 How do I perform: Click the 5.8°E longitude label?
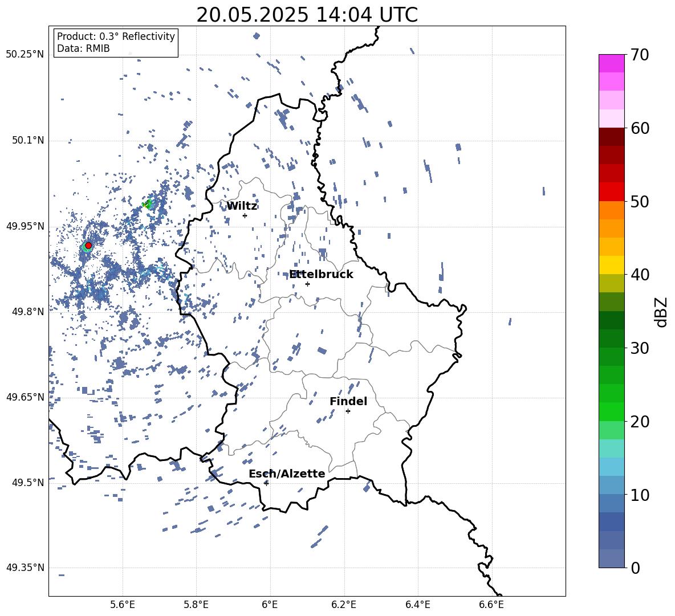[x=196, y=605]
